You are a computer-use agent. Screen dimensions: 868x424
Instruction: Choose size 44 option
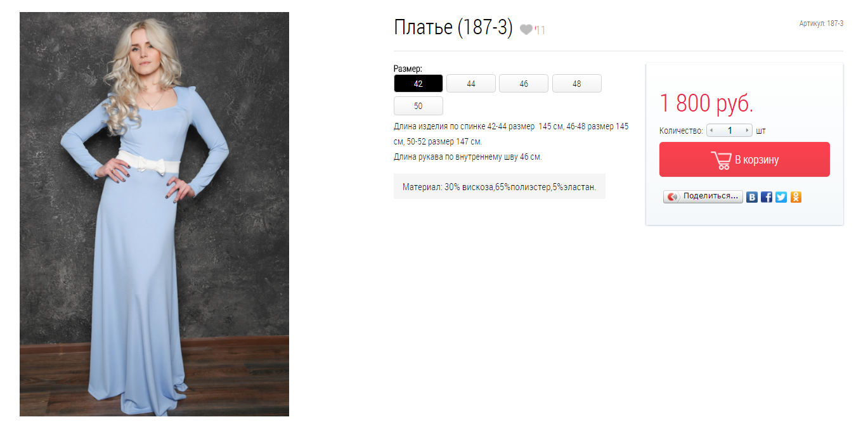[x=471, y=84]
